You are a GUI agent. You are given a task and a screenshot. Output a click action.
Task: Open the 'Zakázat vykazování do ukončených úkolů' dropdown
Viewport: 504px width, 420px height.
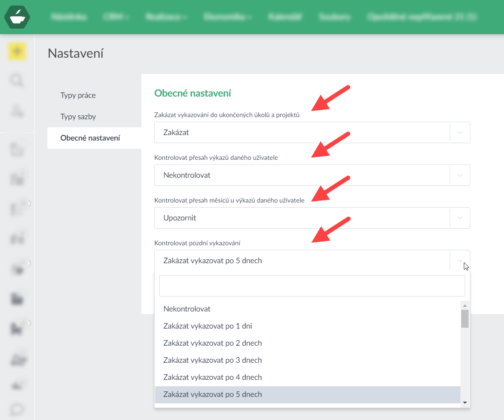pos(312,132)
